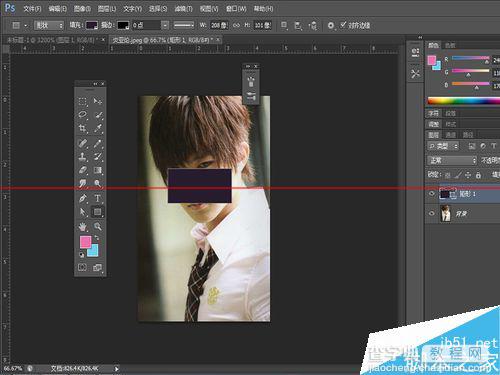Hide the 形状 1 layer eye icon
Image resolution: width=500 pixels, height=375 pixels.
pyautogui.click(x=432, y=194)
